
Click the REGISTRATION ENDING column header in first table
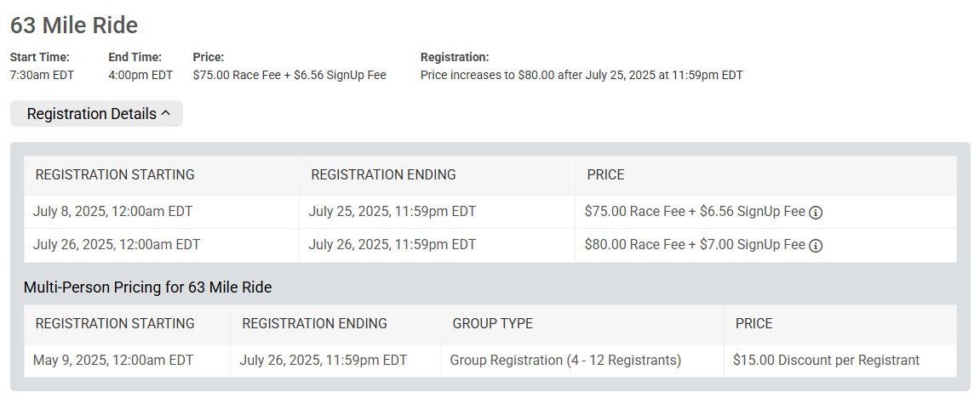pos(383,175)
